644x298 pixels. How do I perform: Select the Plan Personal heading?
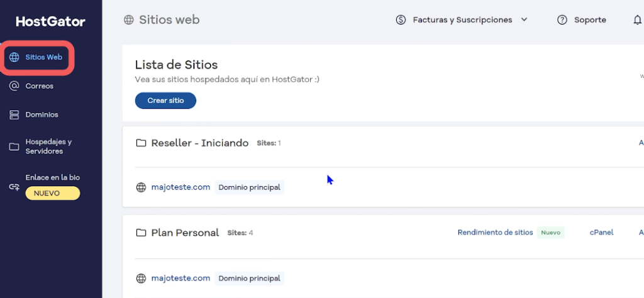pos(186,233)
